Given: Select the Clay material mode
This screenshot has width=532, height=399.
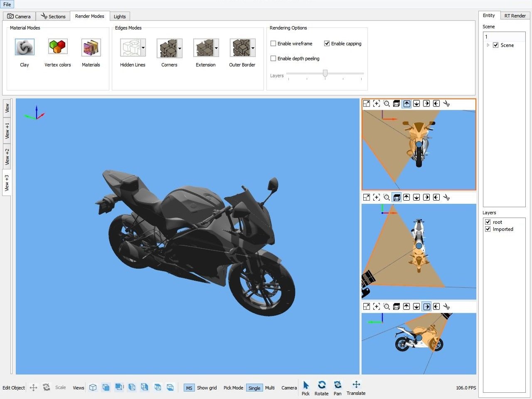Looking at the screenshot, I should [24, 47].
